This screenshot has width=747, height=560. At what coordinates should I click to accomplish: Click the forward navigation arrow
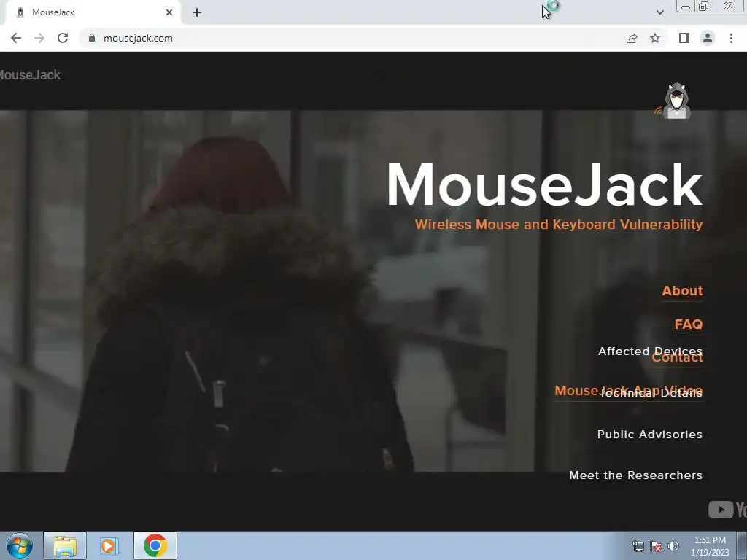click(x=39, y=38)
